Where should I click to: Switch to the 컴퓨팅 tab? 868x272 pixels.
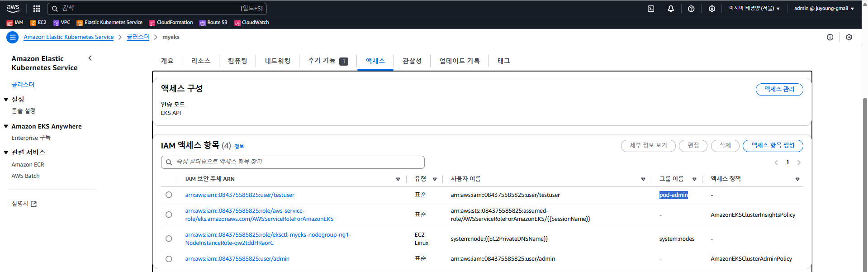[237, 61]
